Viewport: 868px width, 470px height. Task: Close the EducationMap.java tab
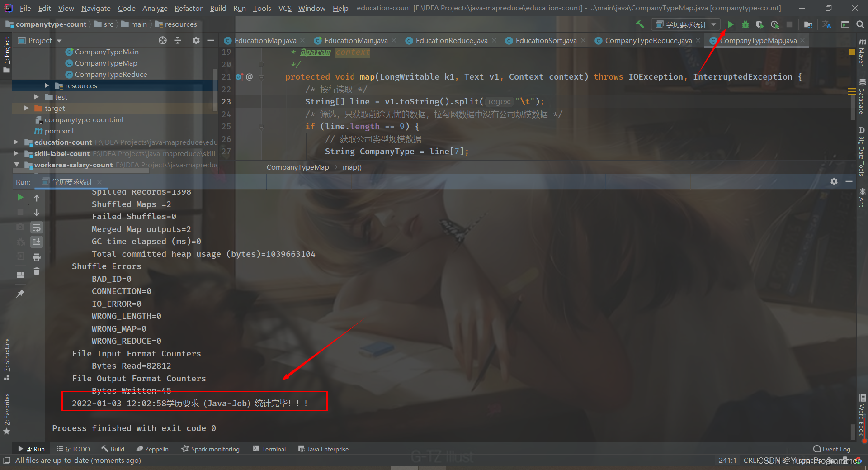coord(302,40)
